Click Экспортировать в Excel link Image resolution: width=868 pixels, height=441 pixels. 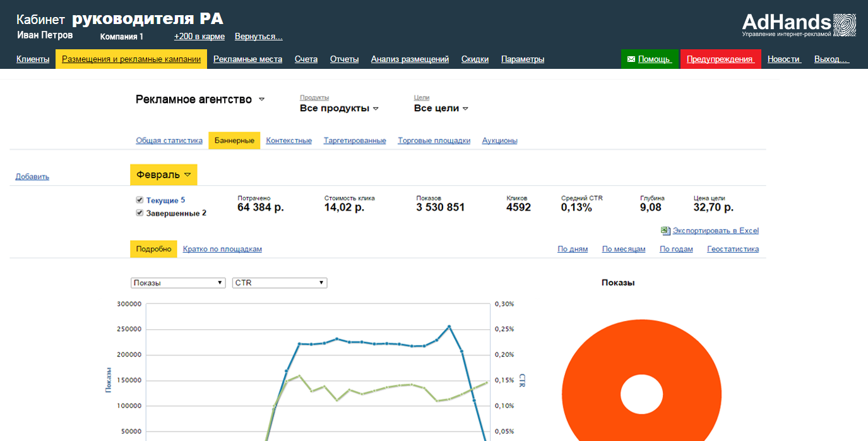(715, 231)
